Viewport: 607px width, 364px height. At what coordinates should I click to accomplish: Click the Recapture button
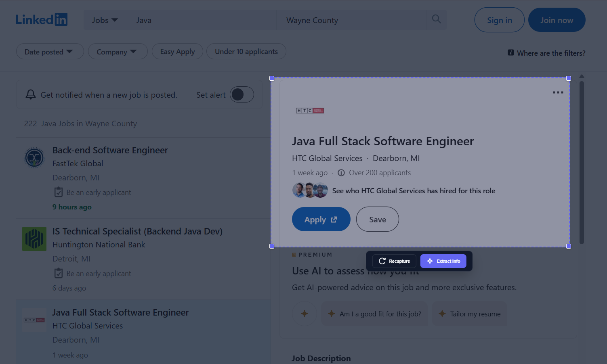[x=394, y=261]
